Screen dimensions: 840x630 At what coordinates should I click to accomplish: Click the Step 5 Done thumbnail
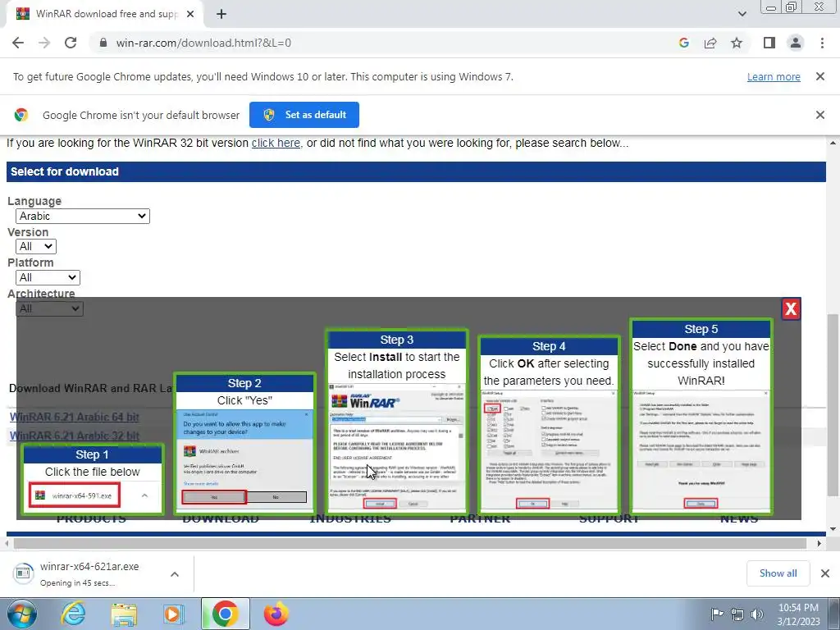click(x=701, y=416)
